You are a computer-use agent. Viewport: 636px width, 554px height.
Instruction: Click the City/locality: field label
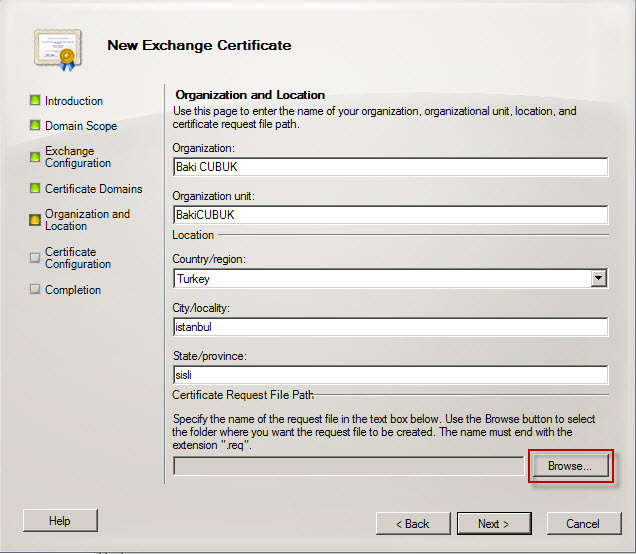201,308
